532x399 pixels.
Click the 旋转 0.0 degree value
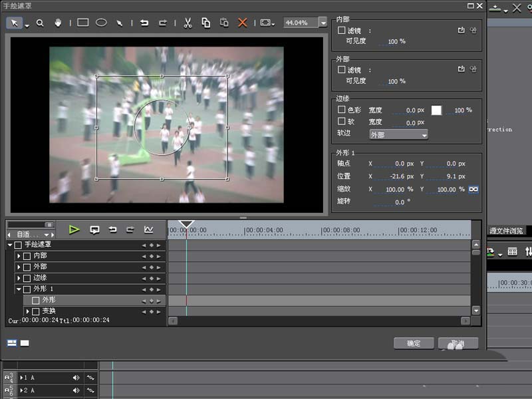tap(400, 202)
